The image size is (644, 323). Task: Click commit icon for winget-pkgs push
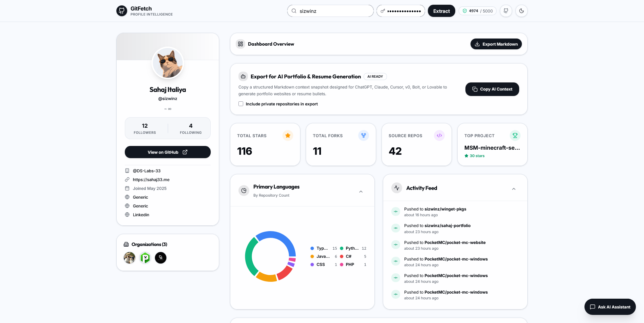coord(396,212)
